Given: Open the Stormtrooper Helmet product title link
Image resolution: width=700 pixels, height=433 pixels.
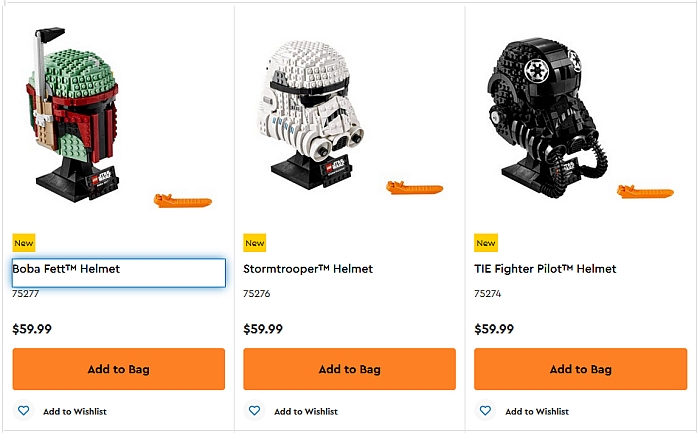Looking at the screenshot, I should pos(308,269).
